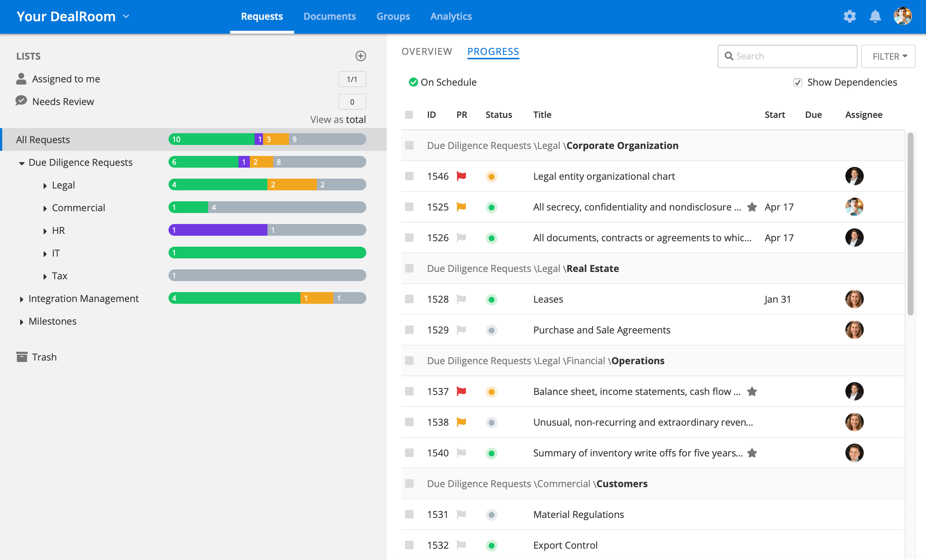Screen dimensions: 926x560
Task: Click the star icon on request 1525
Action: [752, 207]
